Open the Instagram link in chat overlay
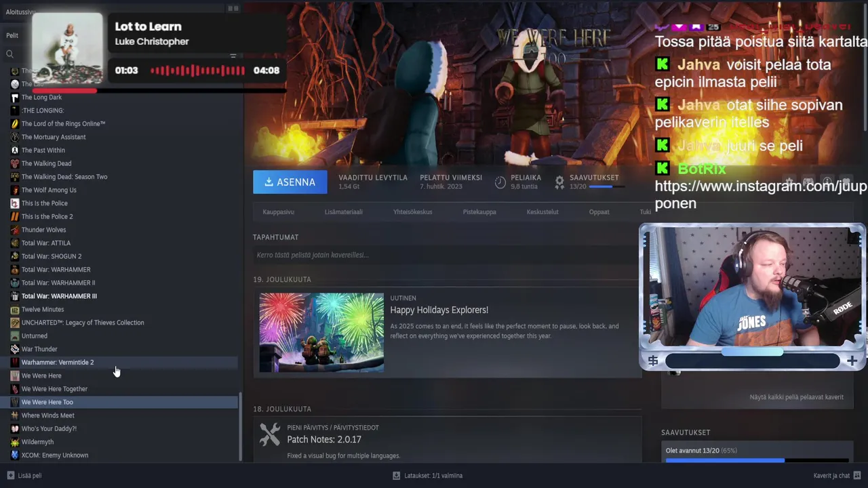This screenshot has width=868, height=488. [x=761, y=195]
